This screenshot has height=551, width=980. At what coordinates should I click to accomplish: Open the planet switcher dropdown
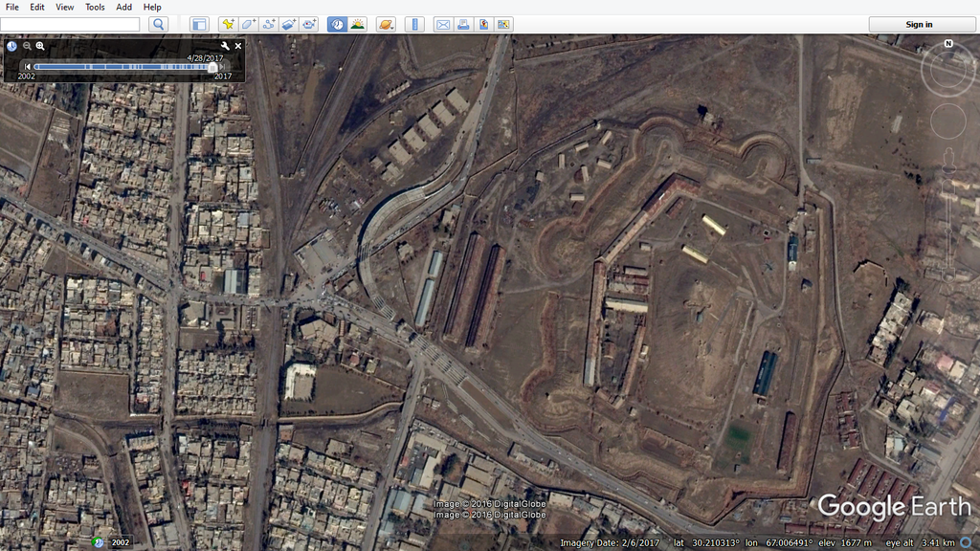(x=385, y=24)
